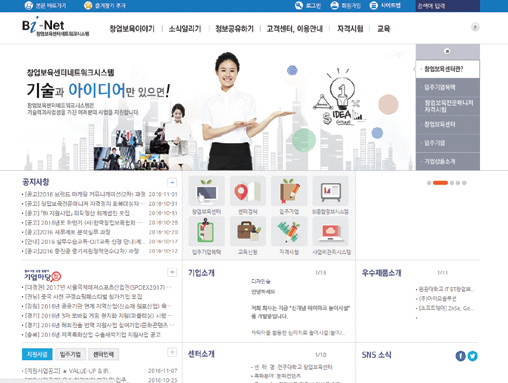Switch to the 지원사업 tab
Viewport: 508px width, 383px height.
click(x=37, y=354)
